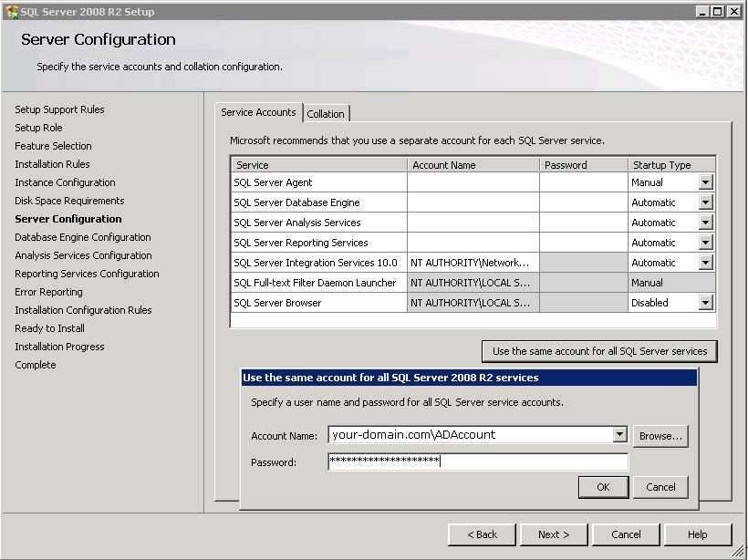Click Complete in the step list
Viewport: 748px width, 560px height.
[x=36, y=365]
